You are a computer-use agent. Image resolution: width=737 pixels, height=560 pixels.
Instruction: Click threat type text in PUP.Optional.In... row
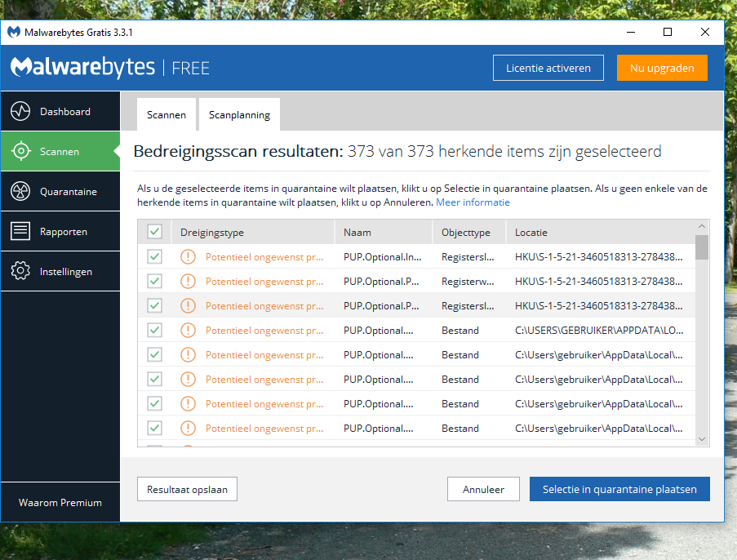264,257
